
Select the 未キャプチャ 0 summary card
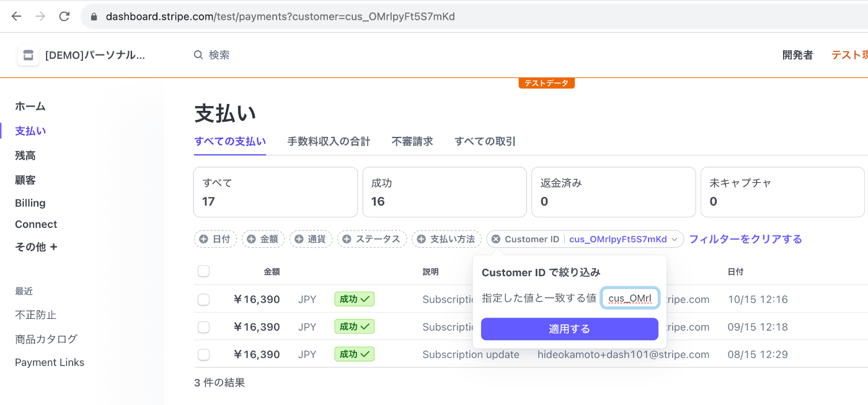pos(782,192)
